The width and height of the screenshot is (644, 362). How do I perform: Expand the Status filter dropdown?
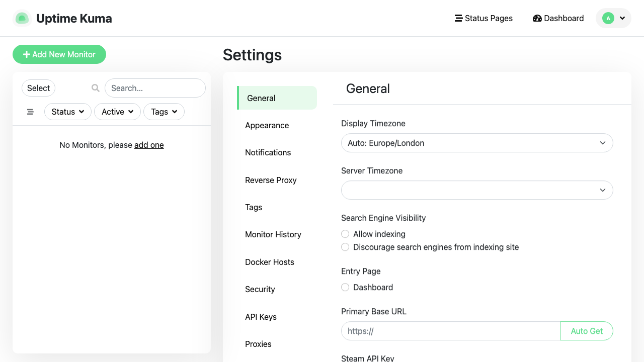click(x=68, y=112)
